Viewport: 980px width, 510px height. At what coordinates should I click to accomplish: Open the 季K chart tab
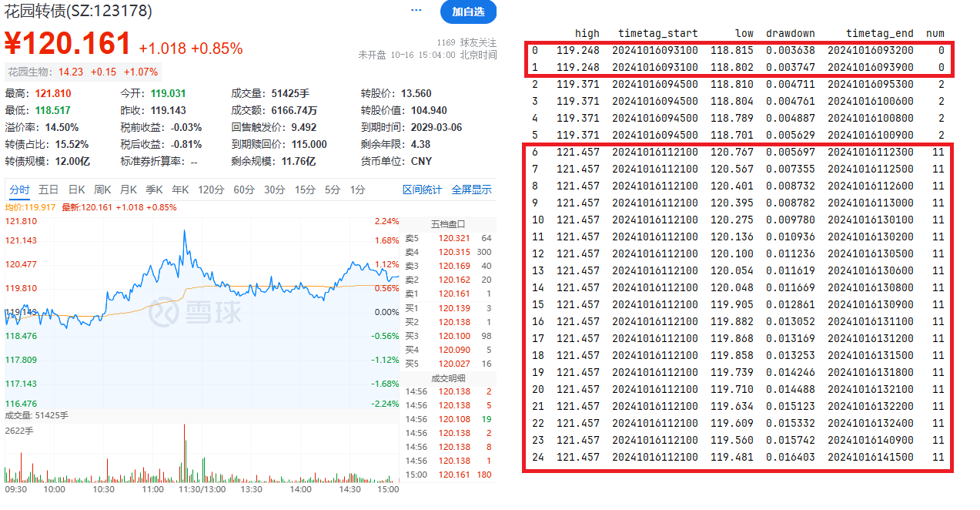coord(154,190)
